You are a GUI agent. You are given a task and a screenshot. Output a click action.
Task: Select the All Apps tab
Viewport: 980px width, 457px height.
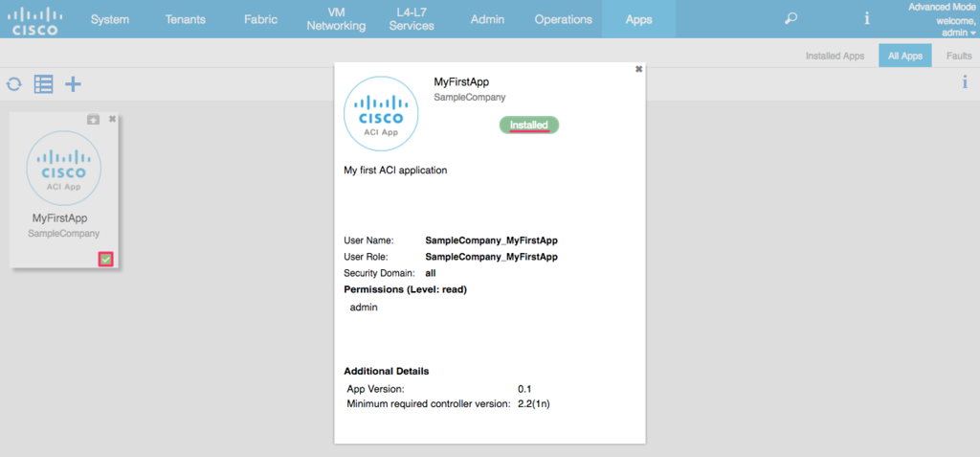click(905, 56)
